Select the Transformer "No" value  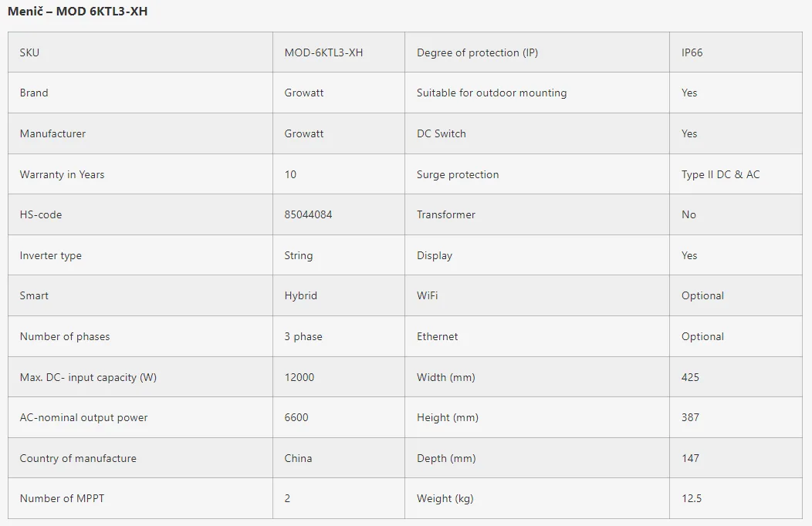click(689, 214)
